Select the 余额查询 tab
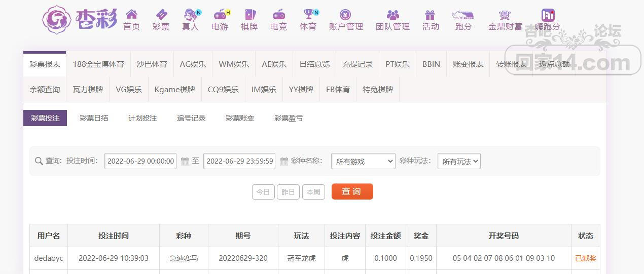This screenshot has width=644, height=274. pyautogui.click(x=45, y=90)
